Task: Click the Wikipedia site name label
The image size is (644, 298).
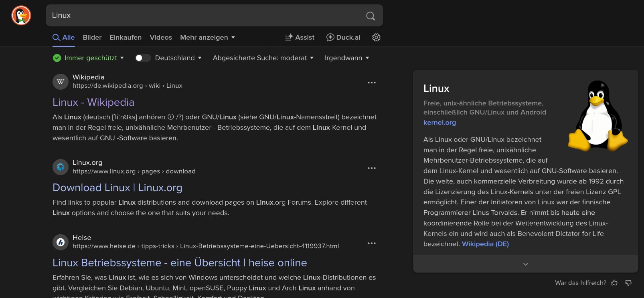Action: point(88,77)
